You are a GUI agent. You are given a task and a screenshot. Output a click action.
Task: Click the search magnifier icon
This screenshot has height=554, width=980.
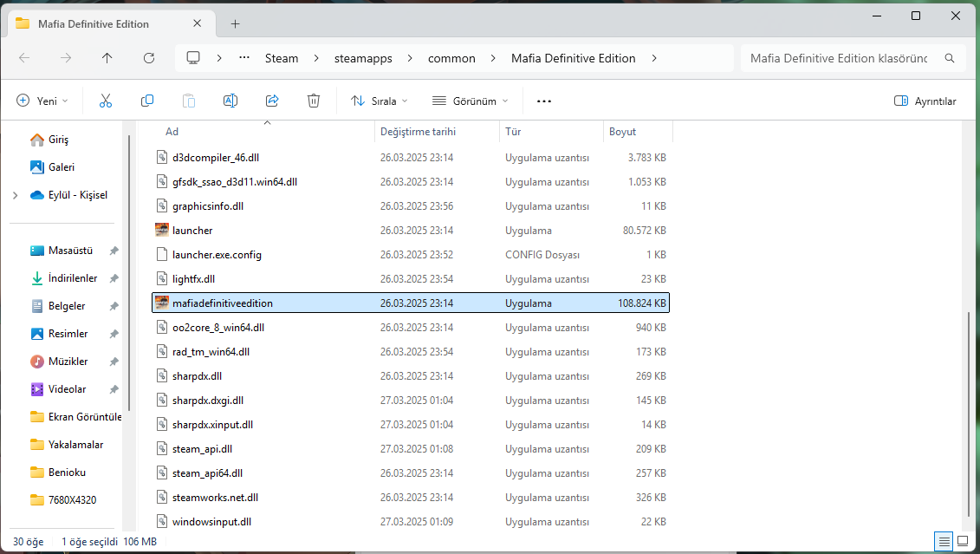[x=950, y=58]
